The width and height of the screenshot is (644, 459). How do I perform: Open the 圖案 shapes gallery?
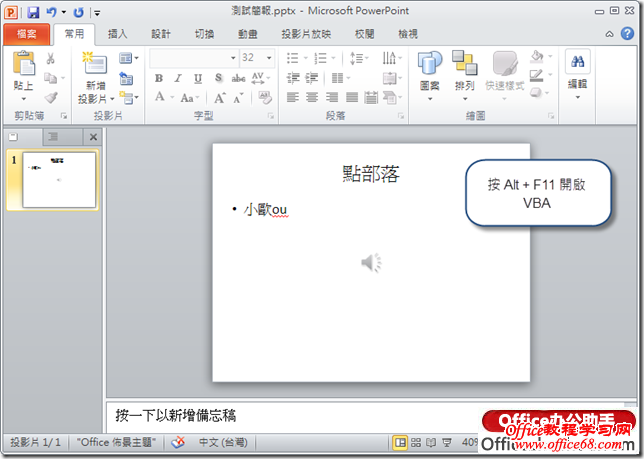pyautogui.click(x=430, y=76)
